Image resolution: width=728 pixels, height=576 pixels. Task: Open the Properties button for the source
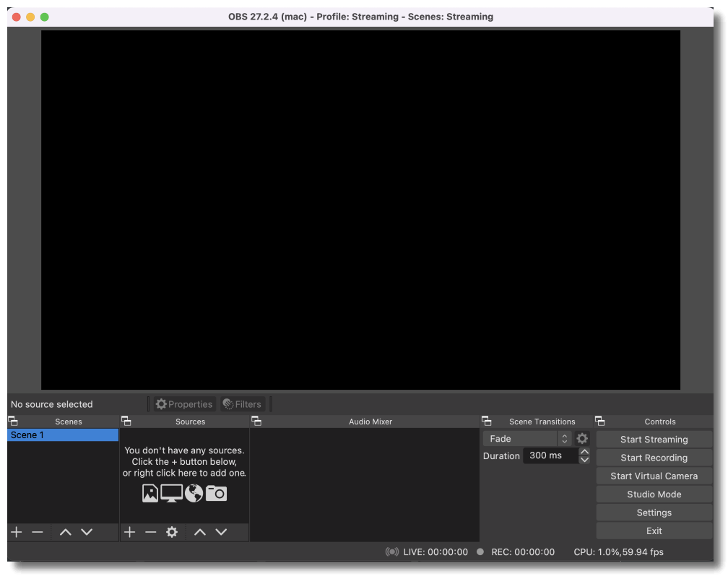pos(184,404)
